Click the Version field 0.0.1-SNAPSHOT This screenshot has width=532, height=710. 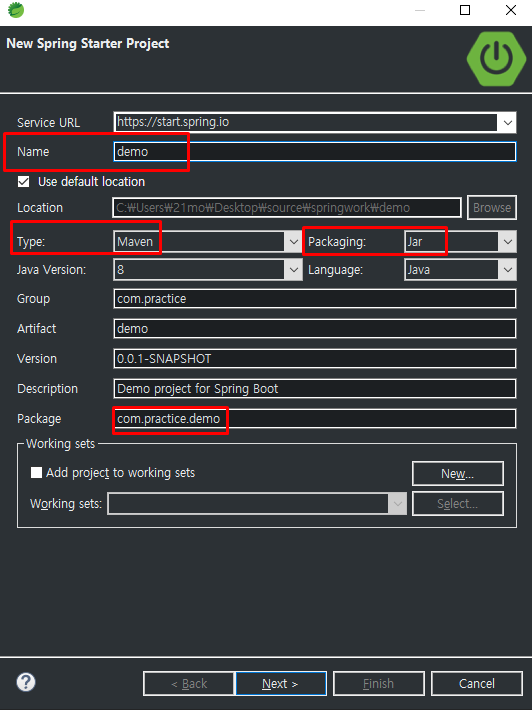[x=315, y=359]
